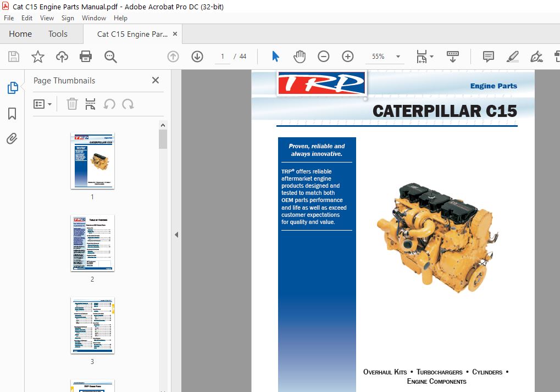Screen dimensions: 560x392
Task: Open the View menu
Action: [x=47, y=18]
